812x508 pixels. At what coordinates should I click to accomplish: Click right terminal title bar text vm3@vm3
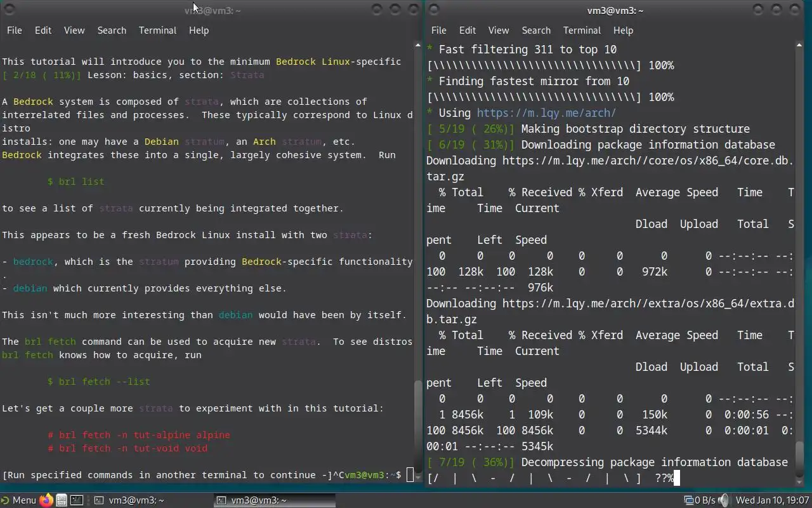tap(615, 10)
